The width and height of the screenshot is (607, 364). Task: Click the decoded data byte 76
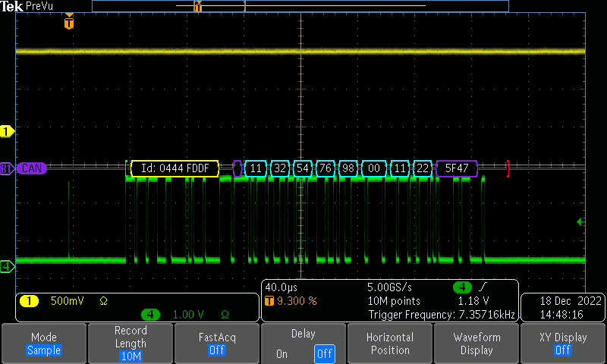pyautogui.click(x=326, y=168)
